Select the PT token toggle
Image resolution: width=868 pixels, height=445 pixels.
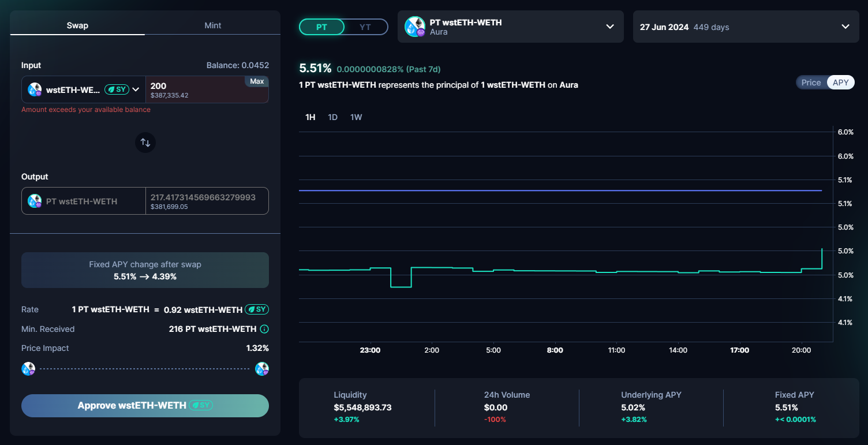(321, 27)
